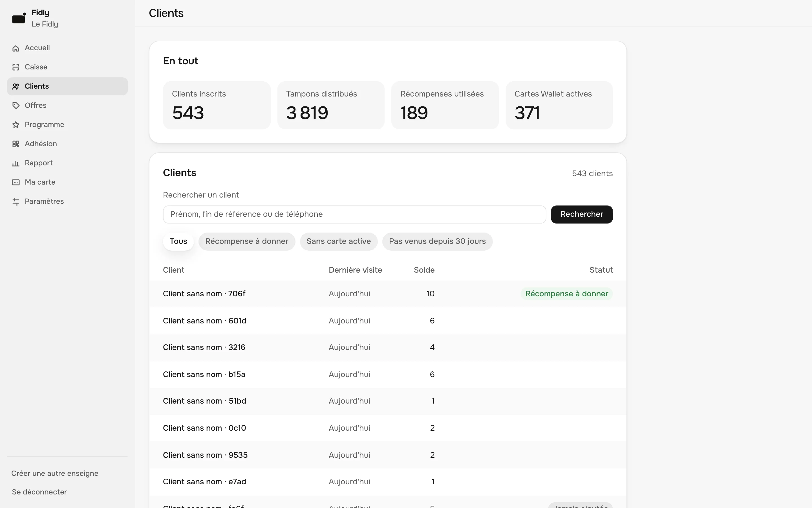Click the Offres tag icon
Image resolution: width=812 pixels, height=508 pixels.
click(16, 106)
